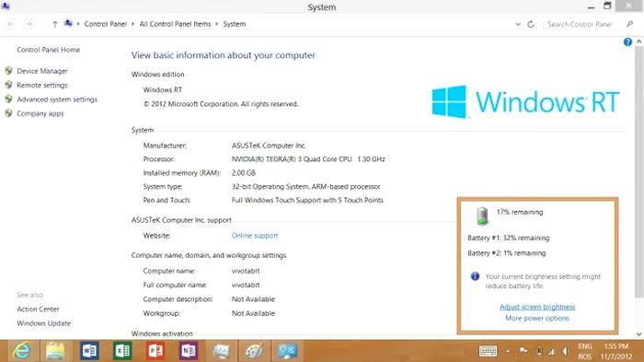The width and height of the screenshot is (644, 362).
Task: Click "NVIDIA(R) TEGRA(R) 3 Quad Core CPU" text
Action: (292, 159)
